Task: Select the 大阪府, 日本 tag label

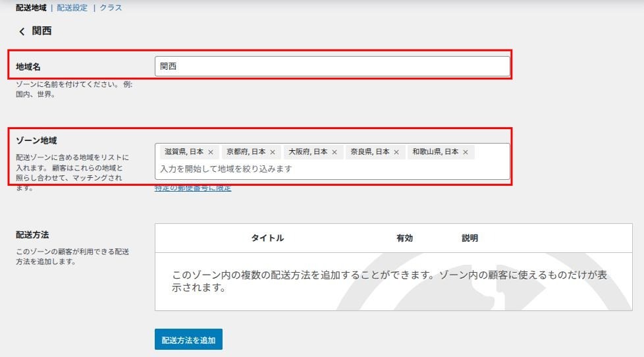Action: [x=308, y=151]
